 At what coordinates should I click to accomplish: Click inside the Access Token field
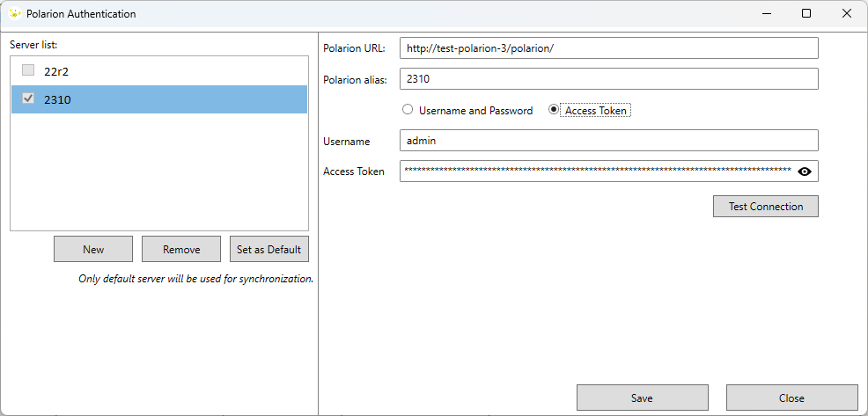pos(596,172)
